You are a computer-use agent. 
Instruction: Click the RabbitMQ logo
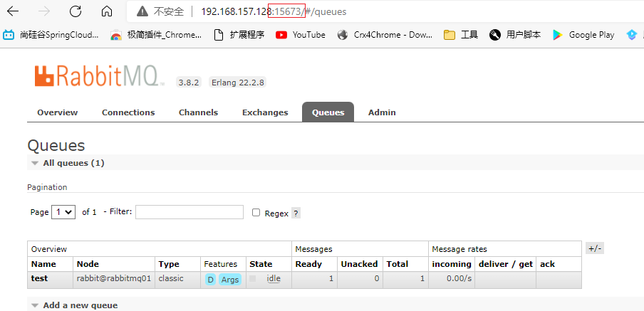tap(100, 75)
